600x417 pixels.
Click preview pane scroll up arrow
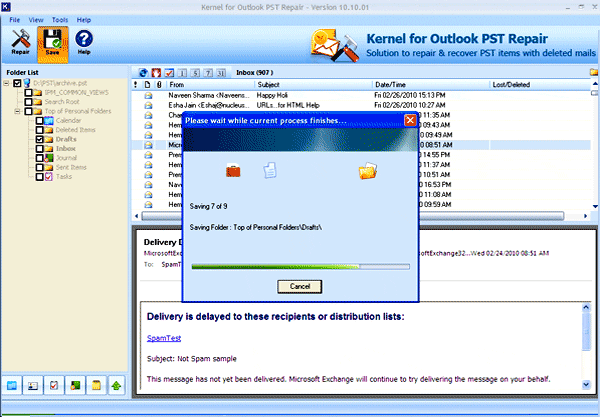[586, 307]
